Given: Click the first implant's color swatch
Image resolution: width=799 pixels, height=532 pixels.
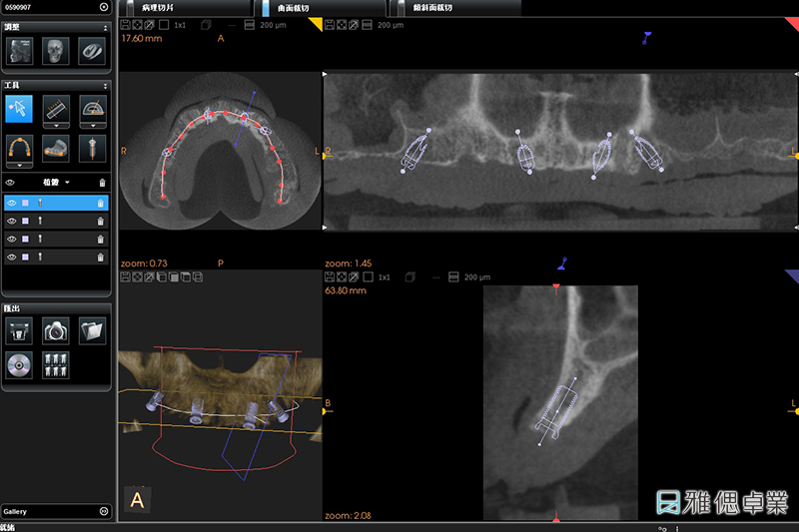Looking at the screenshot, I should pyautogui.click(x=25, y=203).
